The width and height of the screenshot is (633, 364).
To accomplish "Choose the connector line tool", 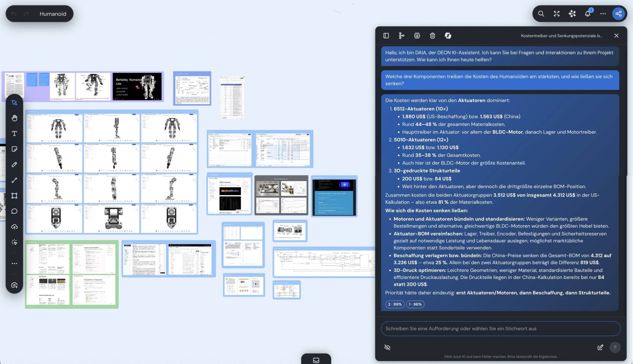I will coord(14,180).
